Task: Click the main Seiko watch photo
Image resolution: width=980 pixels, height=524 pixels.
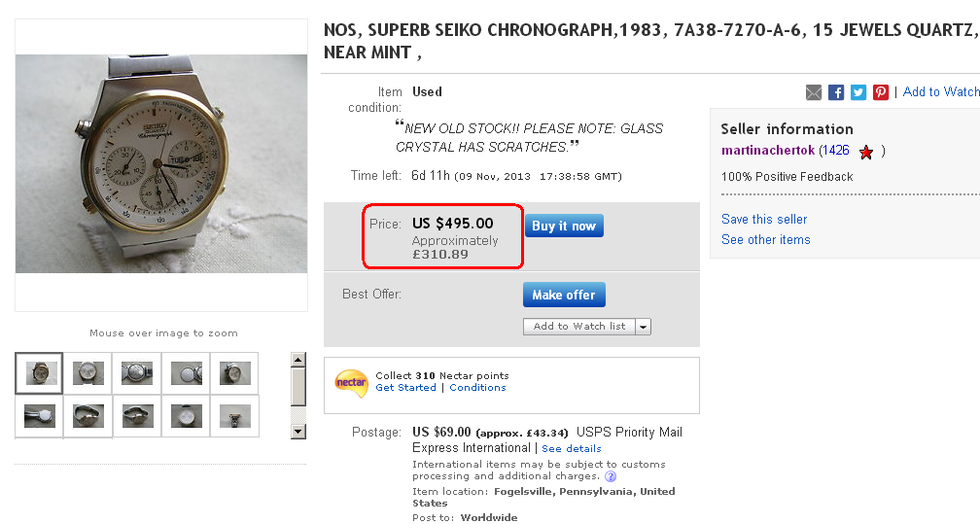Action: [x=161, y=163]
